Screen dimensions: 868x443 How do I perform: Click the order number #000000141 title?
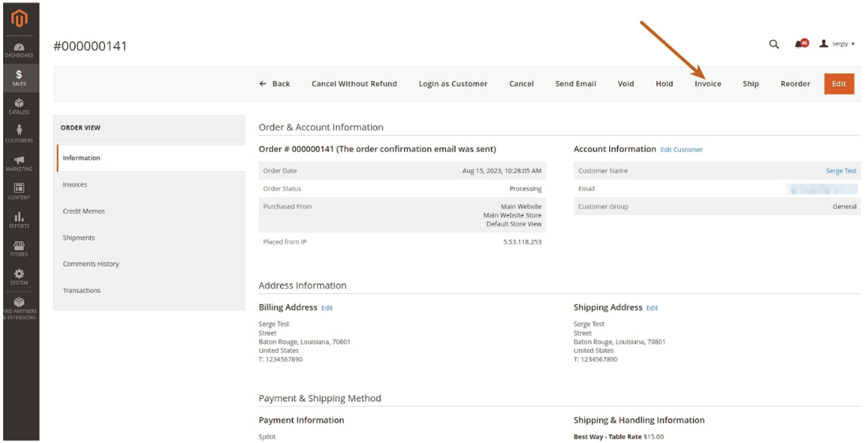click(x=90, y=46)
